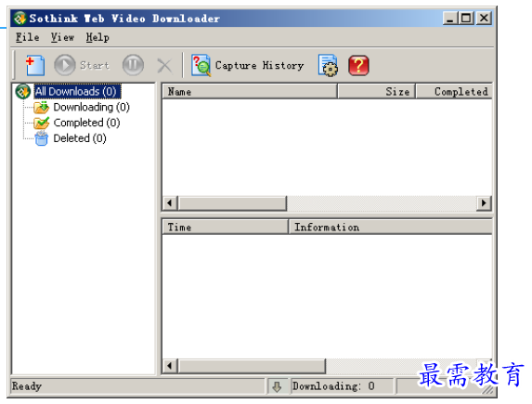Click the log pane horizontal scrollbar thumb

[253, 366]
